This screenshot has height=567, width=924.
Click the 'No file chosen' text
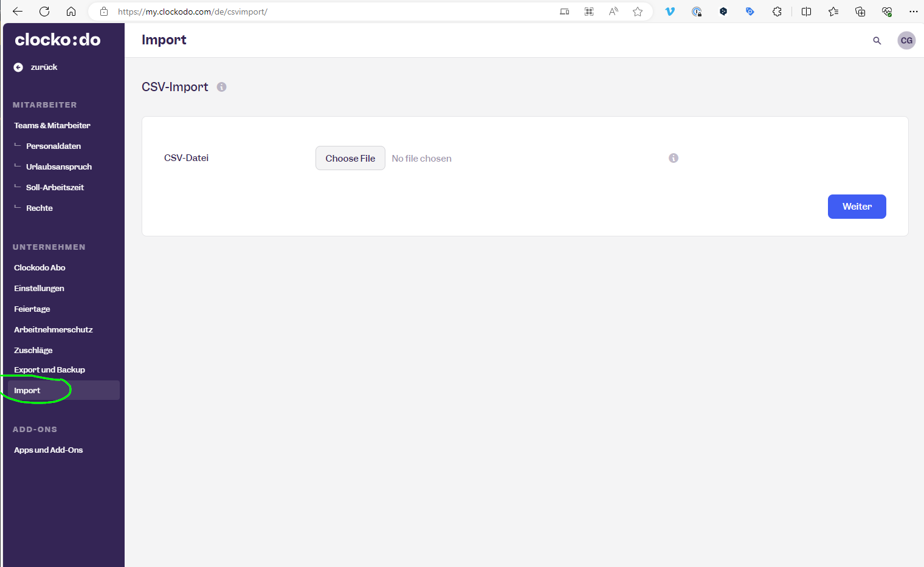coord(422,159)
